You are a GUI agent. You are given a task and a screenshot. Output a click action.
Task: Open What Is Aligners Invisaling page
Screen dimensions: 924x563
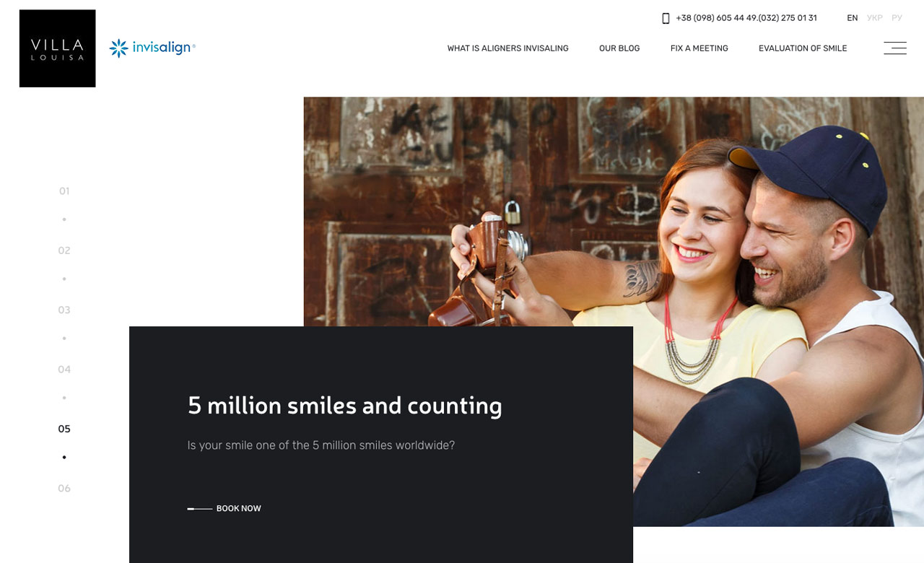pos(508,48)
